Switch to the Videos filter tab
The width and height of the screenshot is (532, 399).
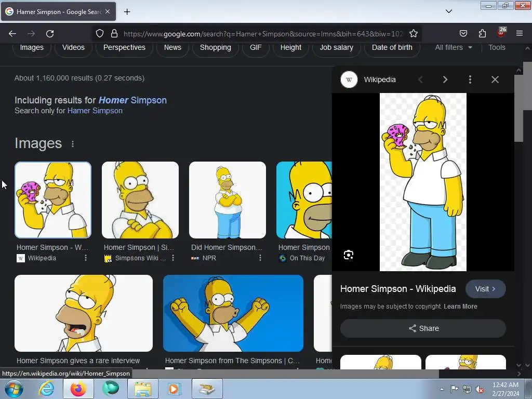click(x=73, y=47)
